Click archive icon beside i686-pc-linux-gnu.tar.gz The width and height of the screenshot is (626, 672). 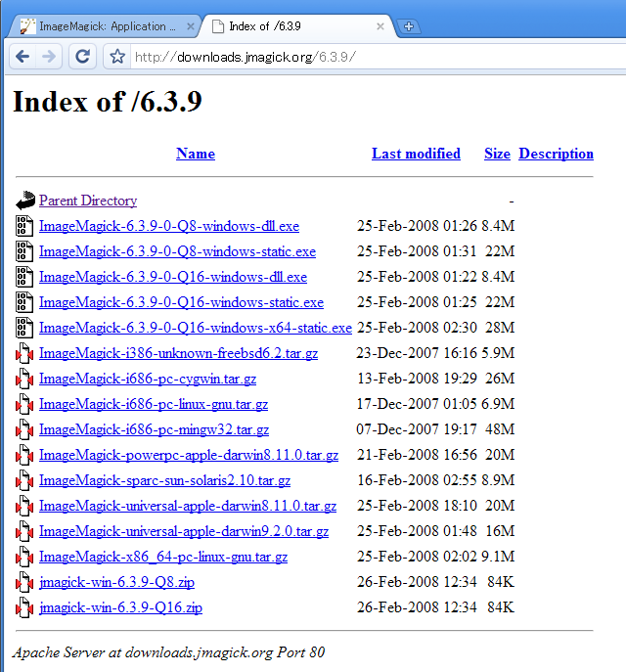pos(24,404)
